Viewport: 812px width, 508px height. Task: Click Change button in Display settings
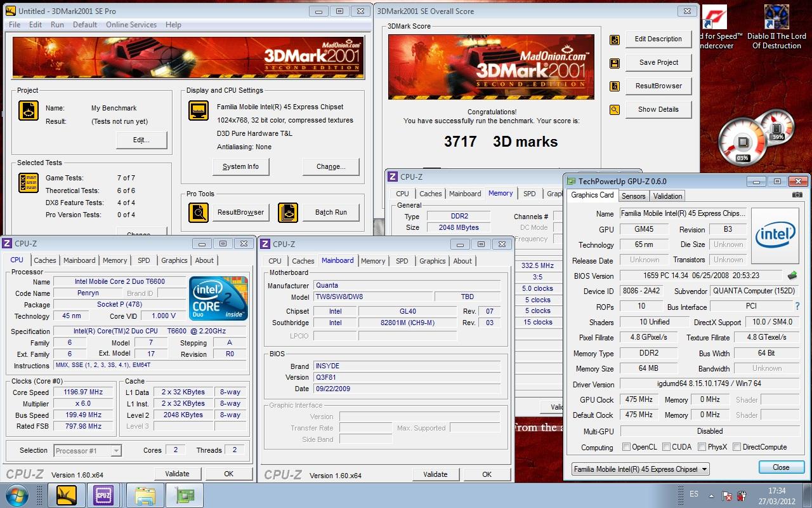(331, 166)
